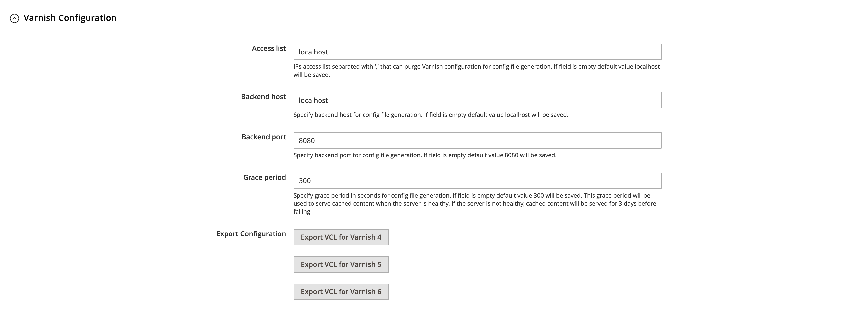Click into the Backend host text field
Image resolution: width=868 pixels, height=310 pixels.
pos(477,100)
